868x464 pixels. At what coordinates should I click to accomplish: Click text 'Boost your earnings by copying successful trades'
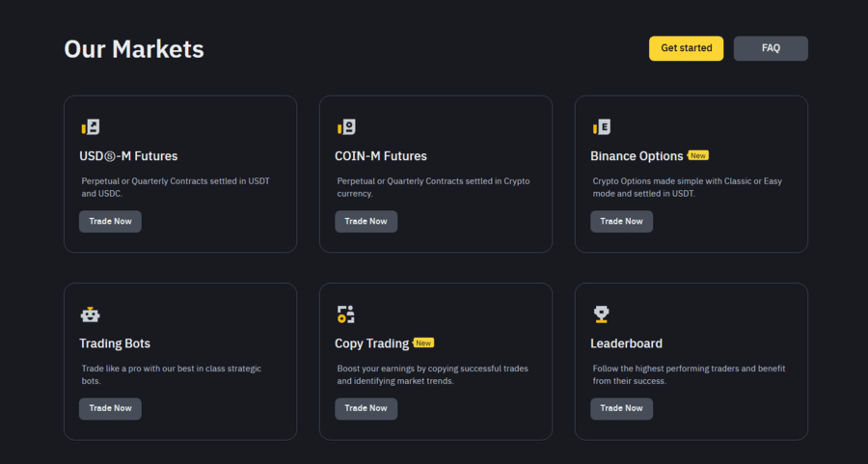(x=432, y=368)
